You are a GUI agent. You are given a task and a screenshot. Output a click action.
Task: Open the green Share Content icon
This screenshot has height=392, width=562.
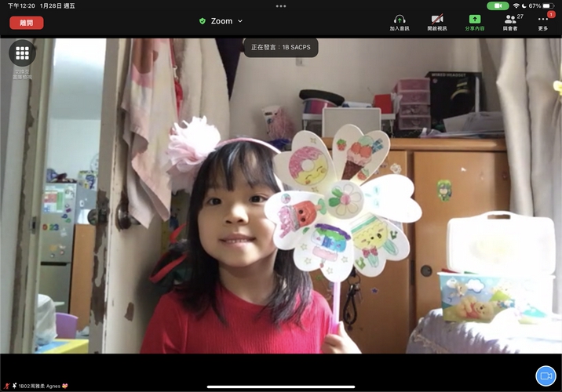click(474, 21)
